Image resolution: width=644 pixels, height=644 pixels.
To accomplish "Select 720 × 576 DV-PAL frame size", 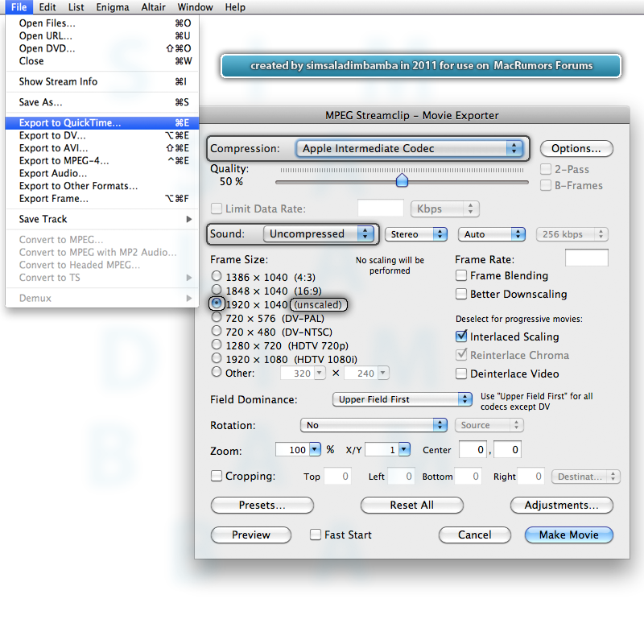I will click(217, 317).
